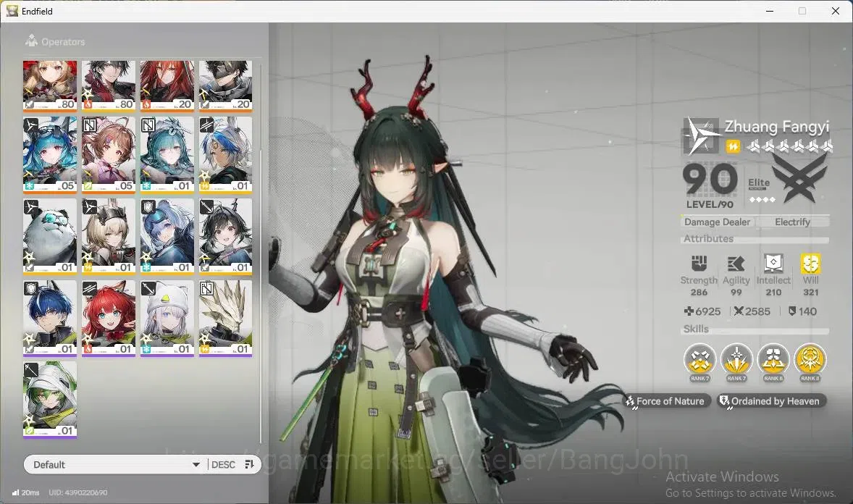Image resolution: width=853 pixels, height=504 pixels.
Task: Click the Intellect book attribute icon
Action: point(773,264)
